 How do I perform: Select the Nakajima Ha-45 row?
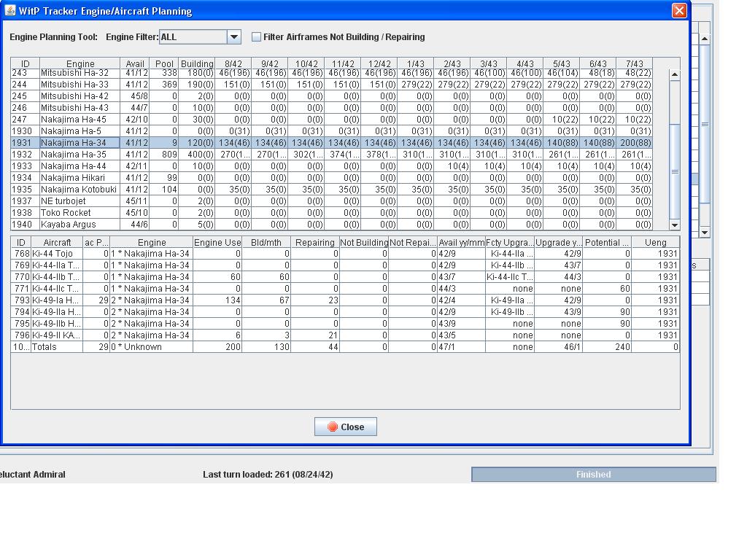pos(332,120)
